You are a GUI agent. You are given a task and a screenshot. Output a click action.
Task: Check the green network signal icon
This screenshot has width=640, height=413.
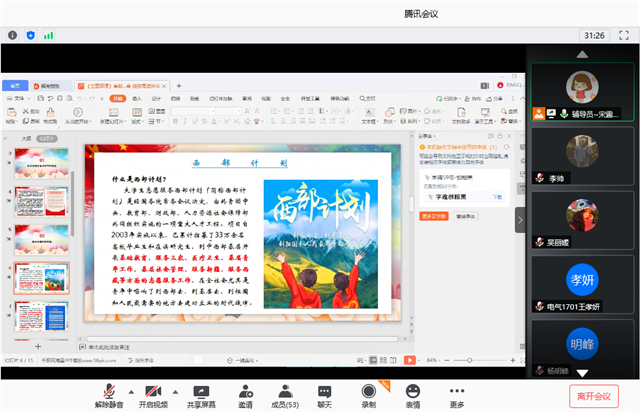coord(49,36)
